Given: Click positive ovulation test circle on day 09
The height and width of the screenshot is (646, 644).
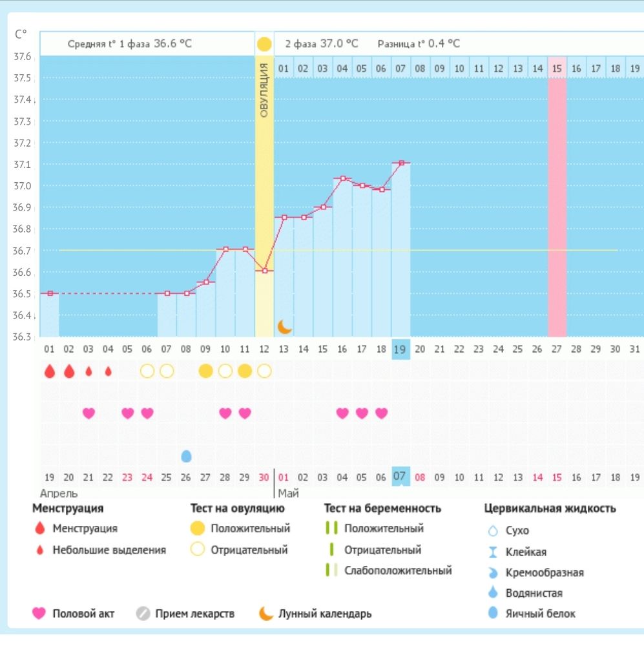Looking at the screenshot, I should click(205, 371).
